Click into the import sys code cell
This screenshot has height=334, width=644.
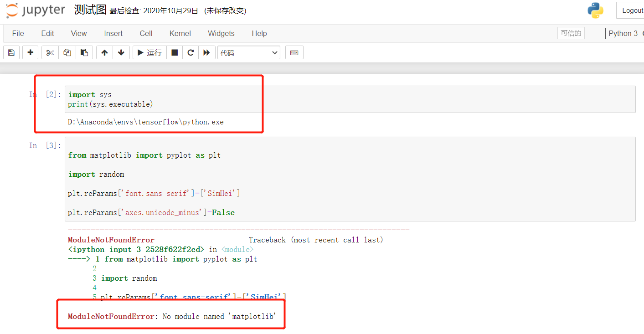coord(350,99)
